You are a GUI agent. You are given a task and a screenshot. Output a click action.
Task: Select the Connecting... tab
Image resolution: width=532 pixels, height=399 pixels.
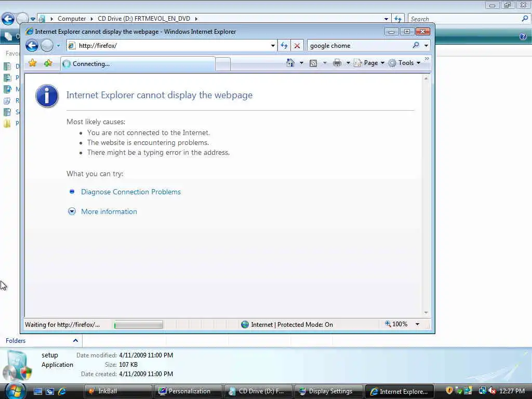click(138, 64)
